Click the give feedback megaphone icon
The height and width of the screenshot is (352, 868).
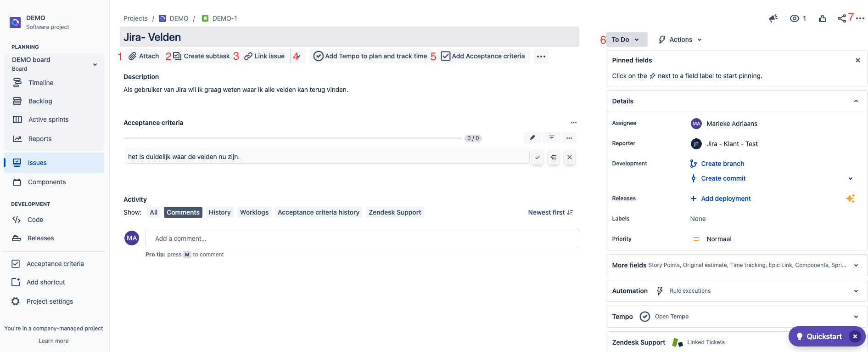pos(773,18)
